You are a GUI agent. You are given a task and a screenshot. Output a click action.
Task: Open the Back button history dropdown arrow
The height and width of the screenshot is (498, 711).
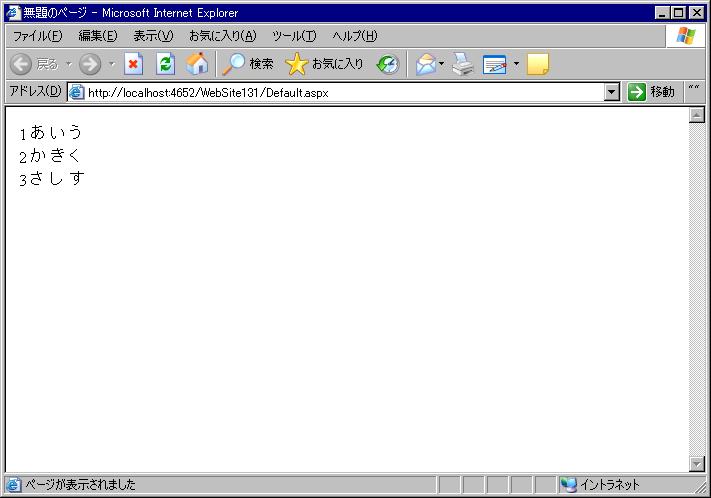69,64
